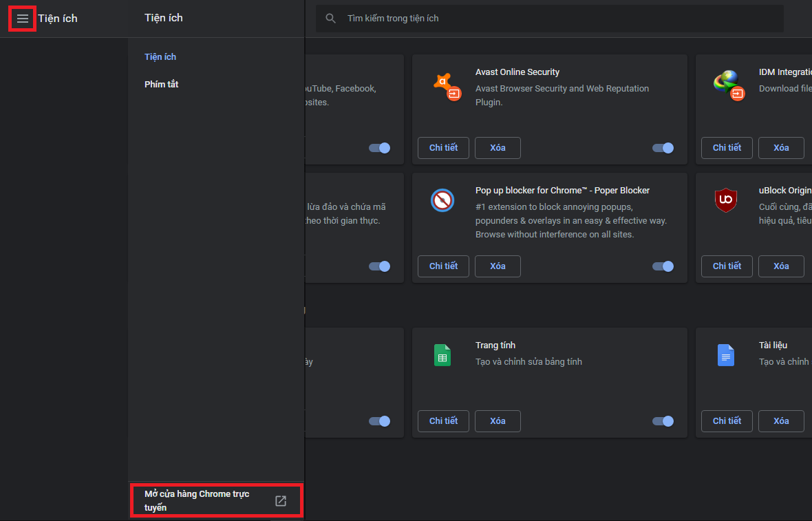Open Mở cửa hàng Chrome trực tuyến
The height and width of the screenshot is (521, 812).
216,501
